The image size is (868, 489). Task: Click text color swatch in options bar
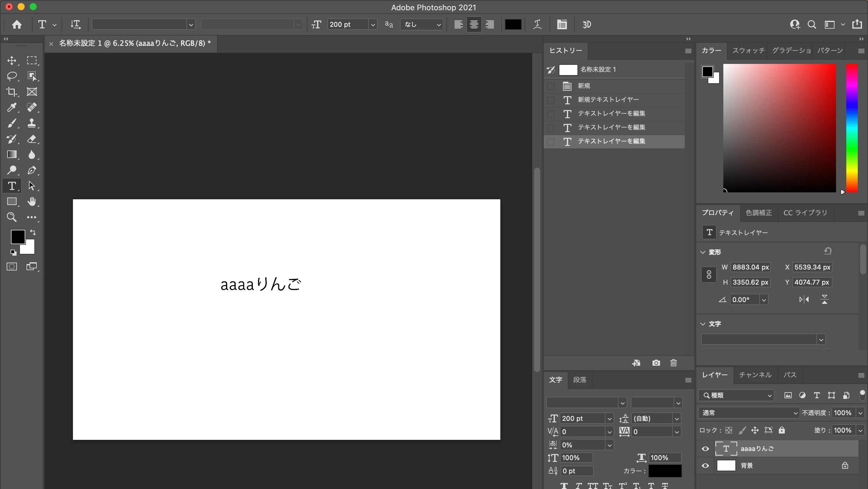coord(513,25)
